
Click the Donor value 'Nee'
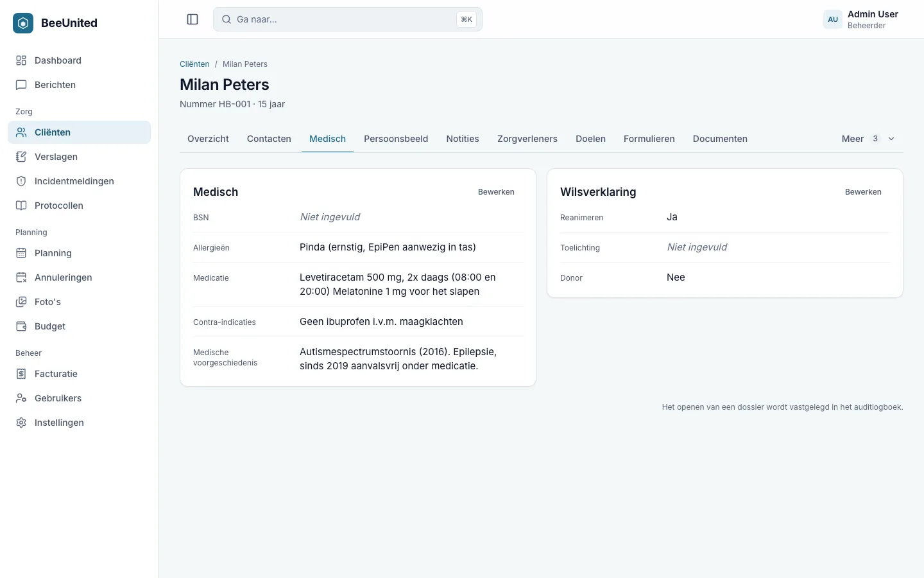[x=676, y=277]
